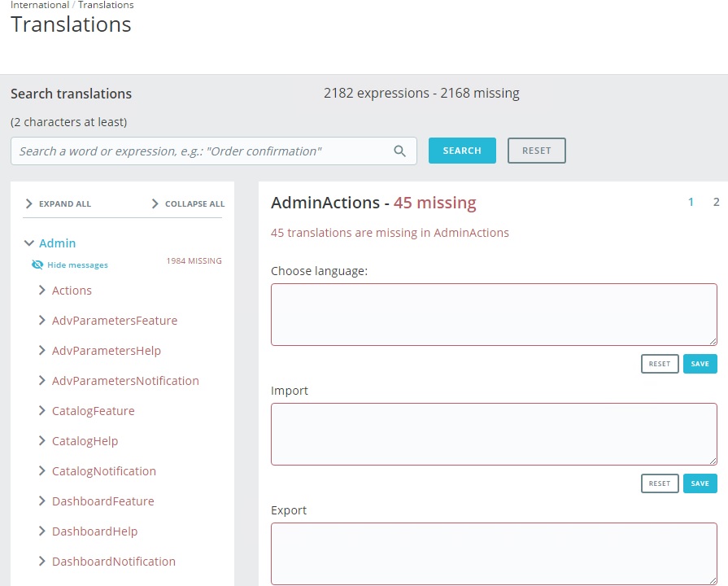Image resolution: width=728 pixels, height=586 pixels.
Task: Click the Choose language translation textarea
Action: [494, 314]
